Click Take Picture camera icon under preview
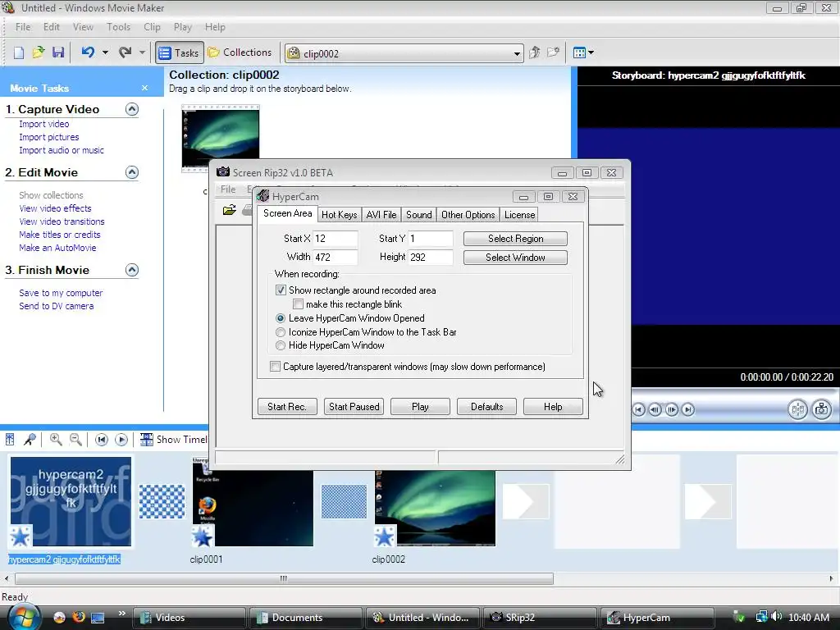840x630 pixels. (x=822, y=410)
